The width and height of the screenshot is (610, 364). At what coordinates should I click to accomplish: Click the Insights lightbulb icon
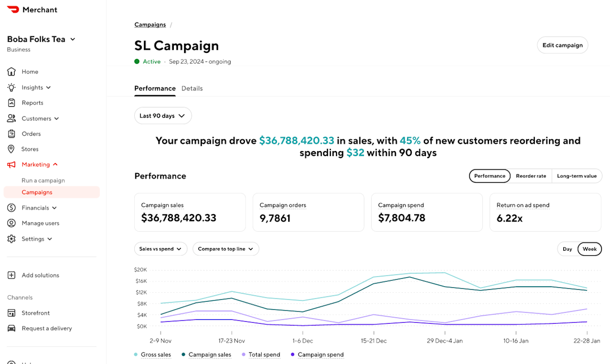tap(12, 87)
